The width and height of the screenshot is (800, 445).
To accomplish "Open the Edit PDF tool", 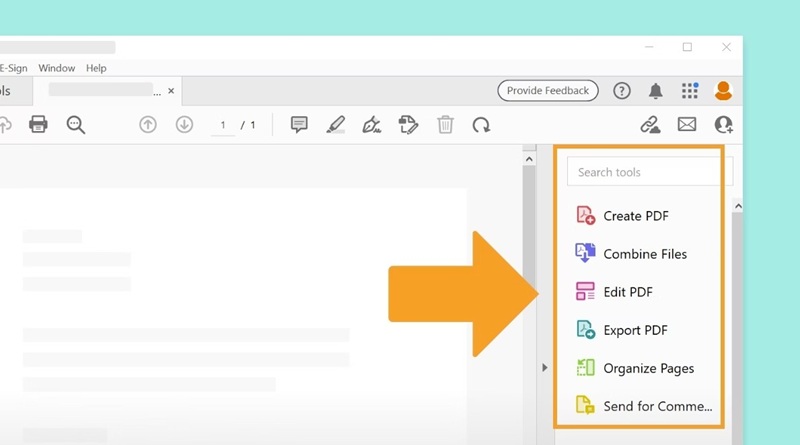I will coord(627,292).
